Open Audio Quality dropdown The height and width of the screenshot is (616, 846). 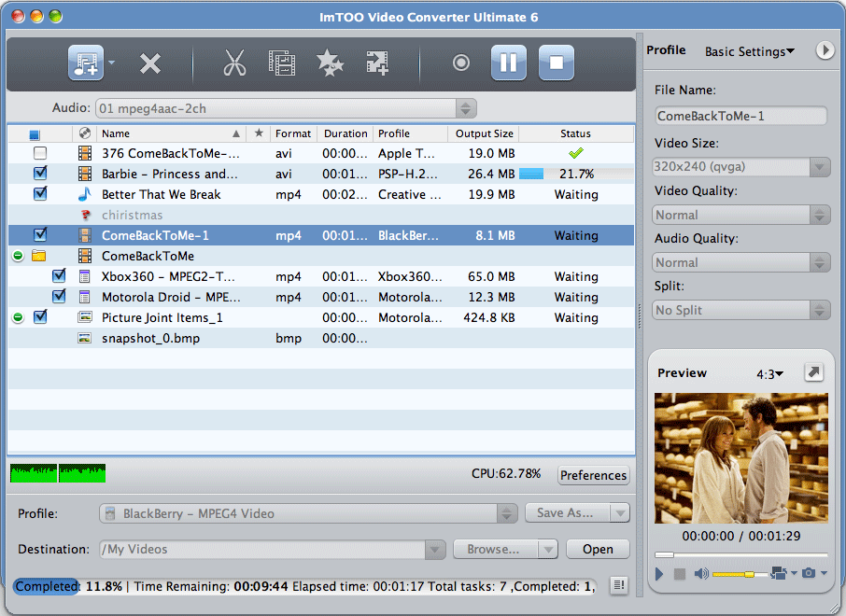[740, 262]
